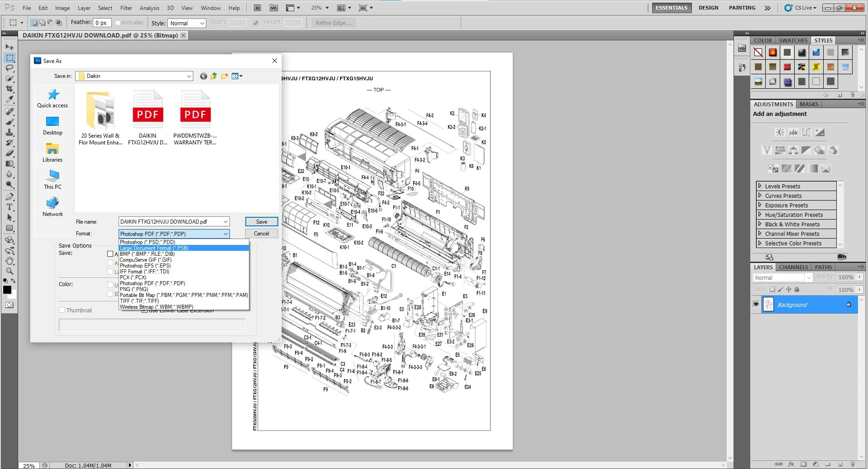This screenshot has height=469, width=868.
Task: Select the Crop tool
Action: pos(10,89)
